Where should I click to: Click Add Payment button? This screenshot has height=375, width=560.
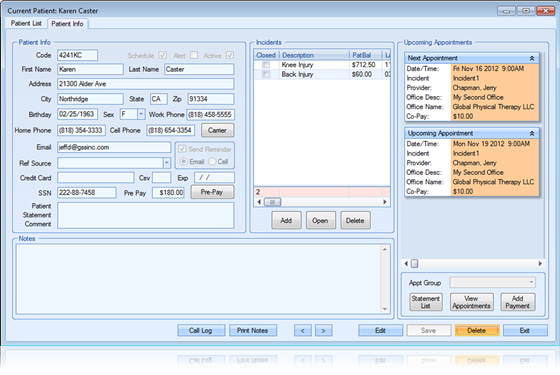click(518, 302)
